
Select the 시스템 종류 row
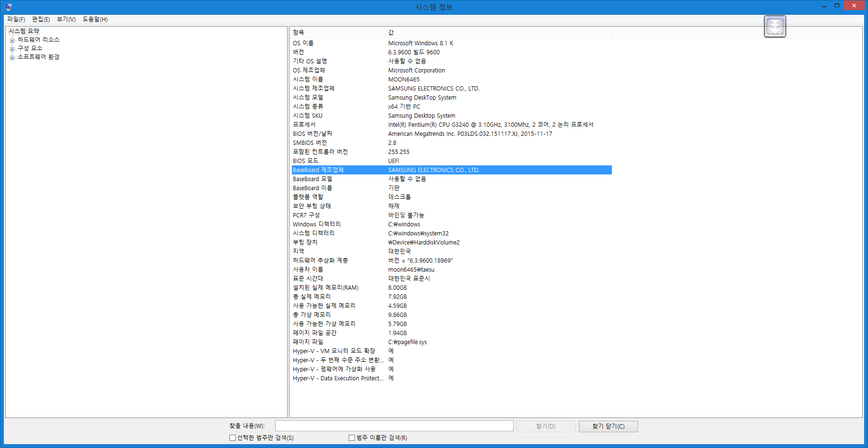[x=452, y=107]
